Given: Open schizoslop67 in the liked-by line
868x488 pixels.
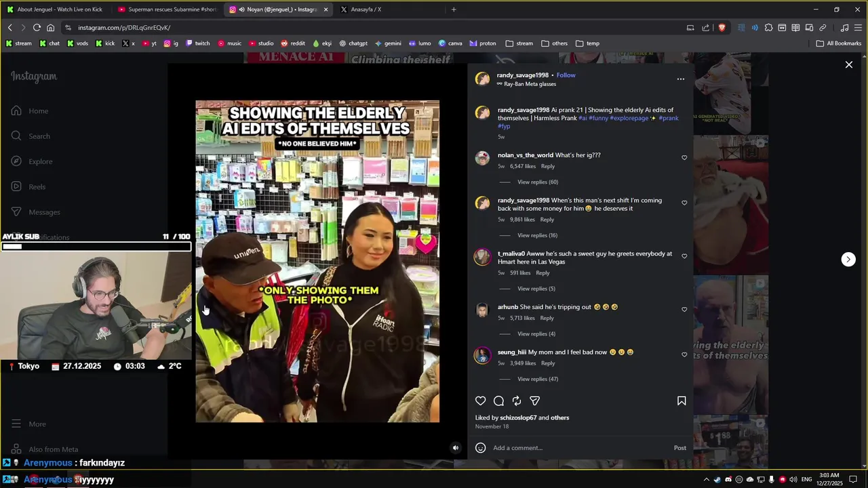Looking at the screenshot, I should 518,418.
